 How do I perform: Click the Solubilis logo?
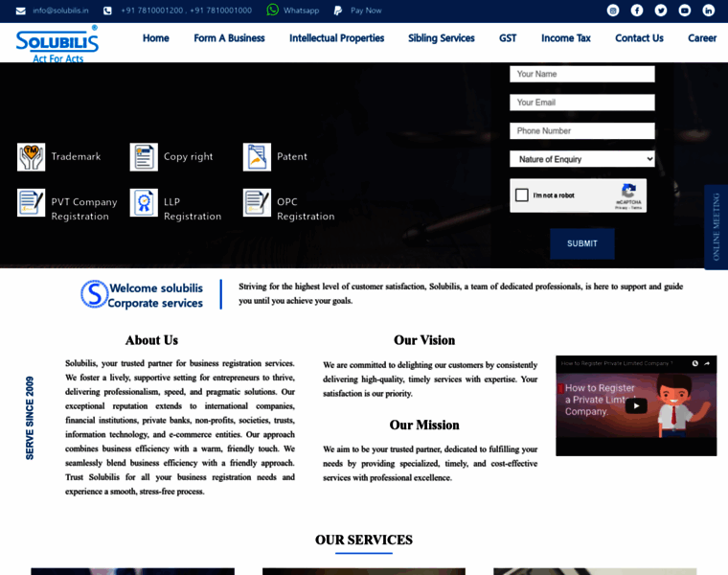point(57,44)
